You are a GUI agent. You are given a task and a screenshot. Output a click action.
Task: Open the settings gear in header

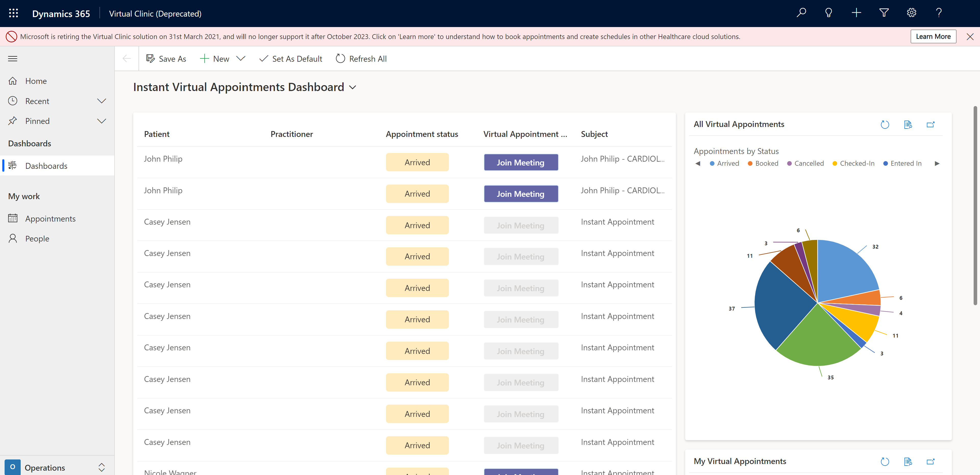[x=911, y=13]
